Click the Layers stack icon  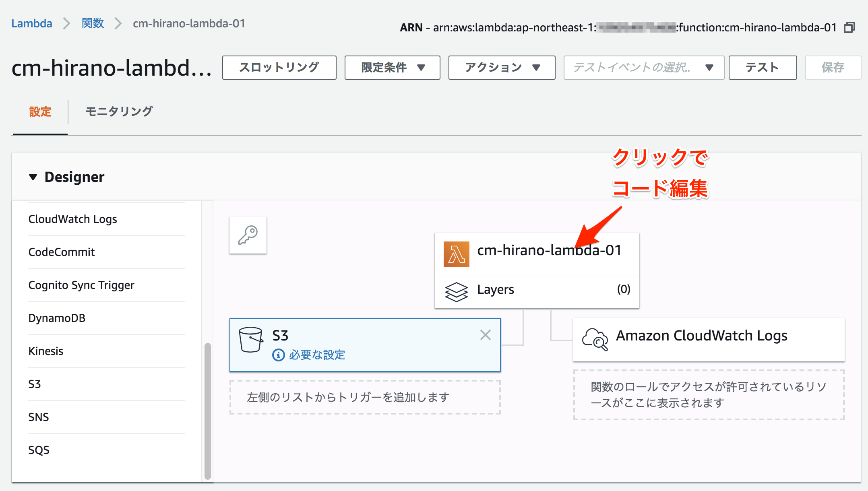(456, 291)
